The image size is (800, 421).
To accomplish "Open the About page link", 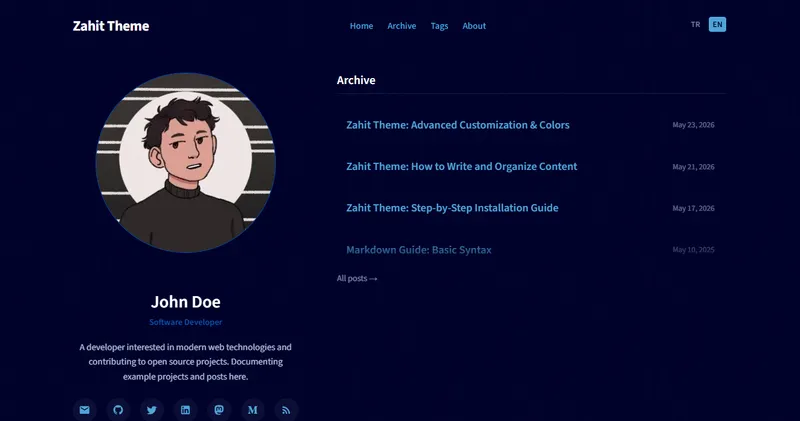I will 474,26.
